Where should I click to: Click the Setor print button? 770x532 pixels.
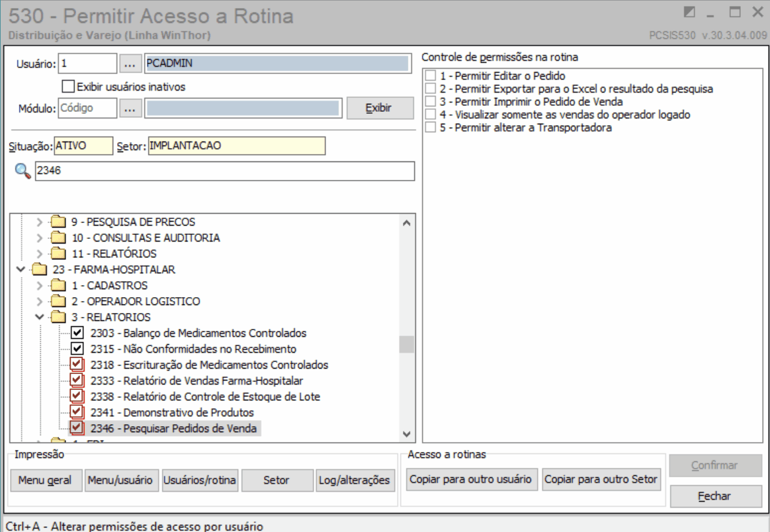277,480
